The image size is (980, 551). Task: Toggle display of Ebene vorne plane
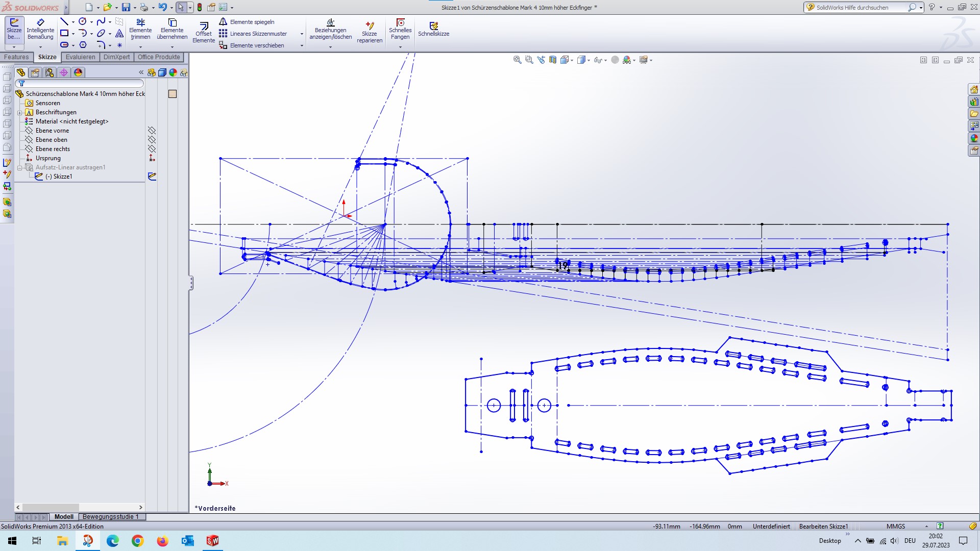pyautogui.click(x=152, y=131)
